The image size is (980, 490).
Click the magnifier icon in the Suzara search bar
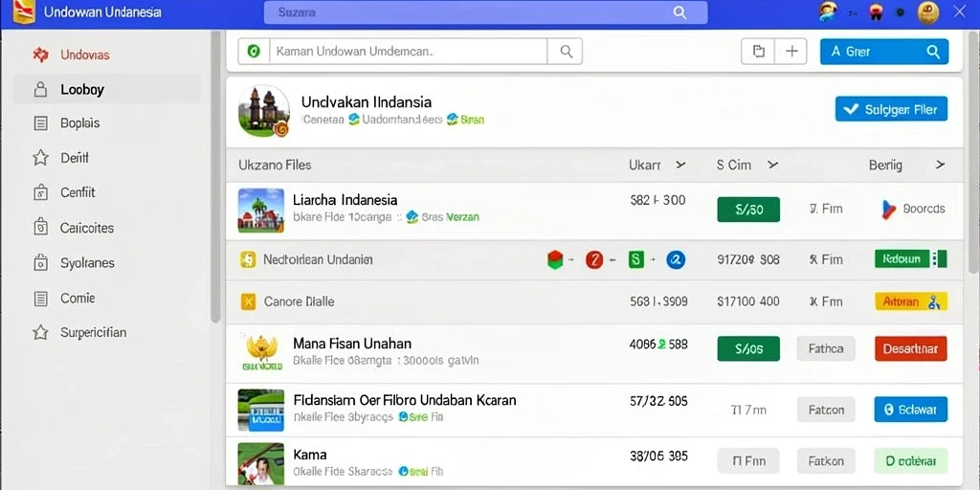(x=680, y=12)
